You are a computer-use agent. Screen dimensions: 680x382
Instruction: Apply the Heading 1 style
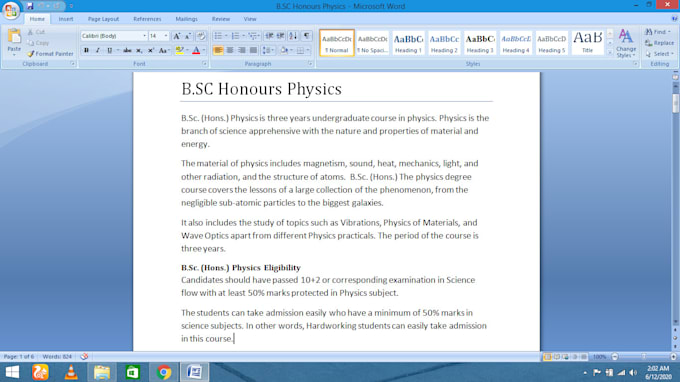pyautogui.click(x=408, y=42)
